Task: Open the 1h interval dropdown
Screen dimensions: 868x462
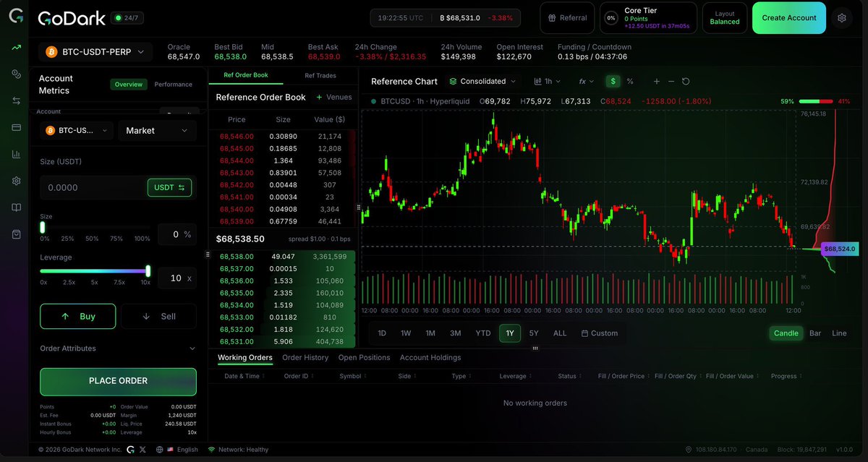Action: pyautogui.click(x=547, y=82)
